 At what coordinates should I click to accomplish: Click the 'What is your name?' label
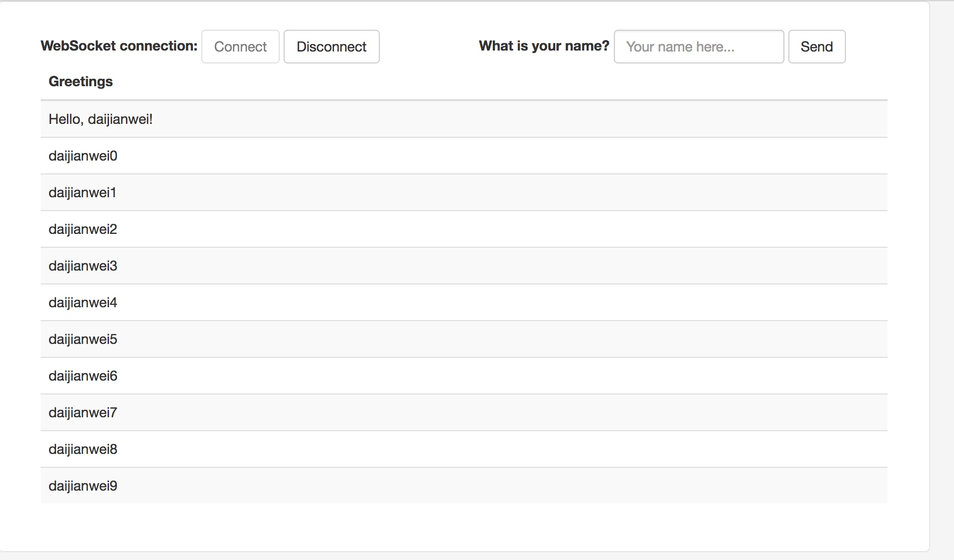(x=544, y=46)
